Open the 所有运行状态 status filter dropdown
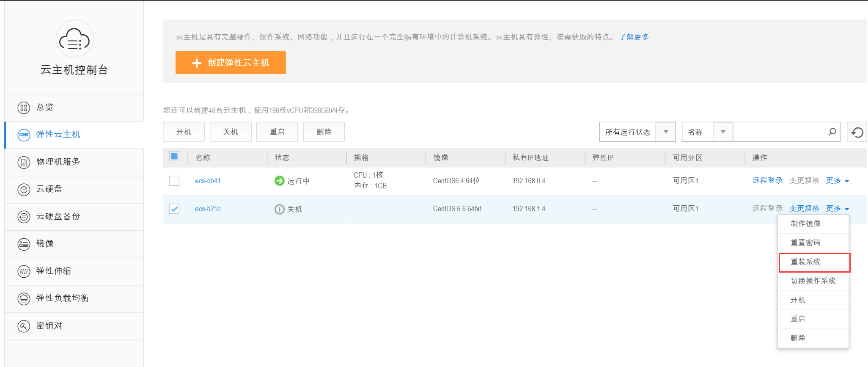The width and height of the screenshot is (868, 367). pyautogui.click(x=637, y=132)
